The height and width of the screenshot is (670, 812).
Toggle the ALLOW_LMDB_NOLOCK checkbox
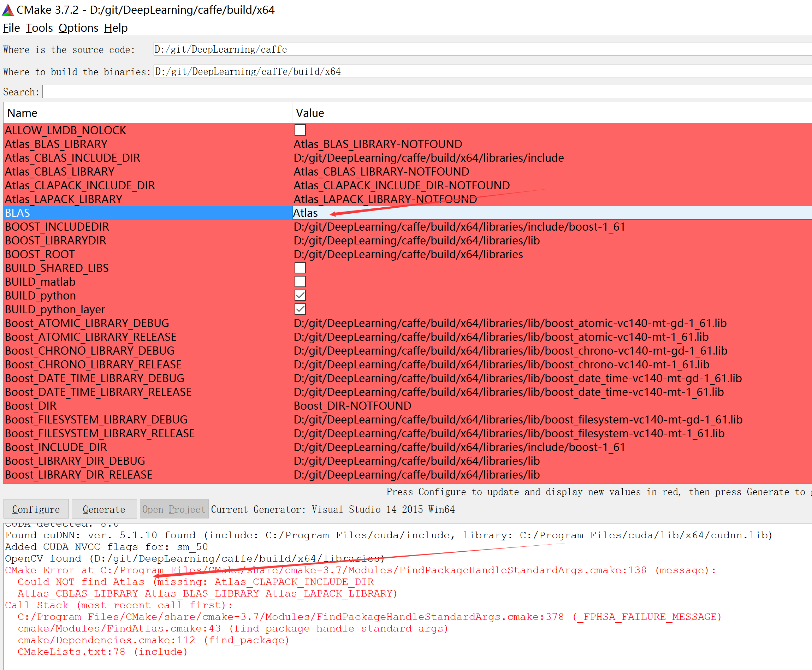[x=300, y=130]
